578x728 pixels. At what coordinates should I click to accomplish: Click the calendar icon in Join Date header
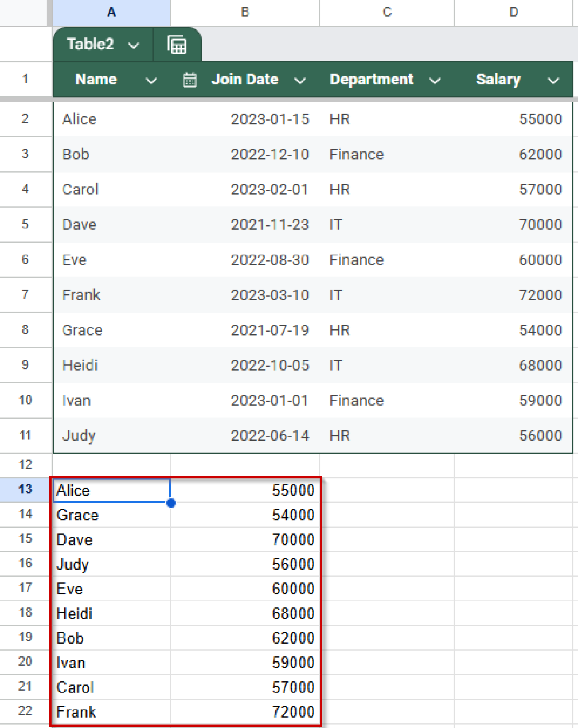(189, 80)
